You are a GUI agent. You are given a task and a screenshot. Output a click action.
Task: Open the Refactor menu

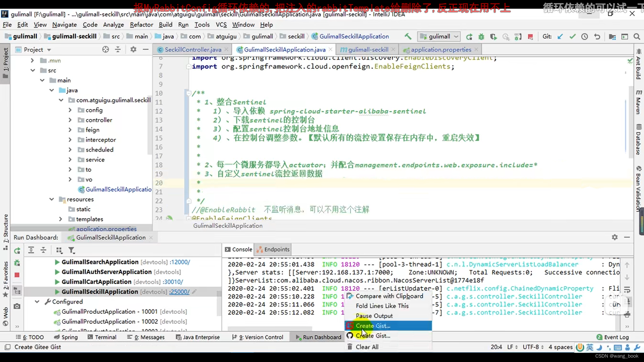(x=142, y=24)
